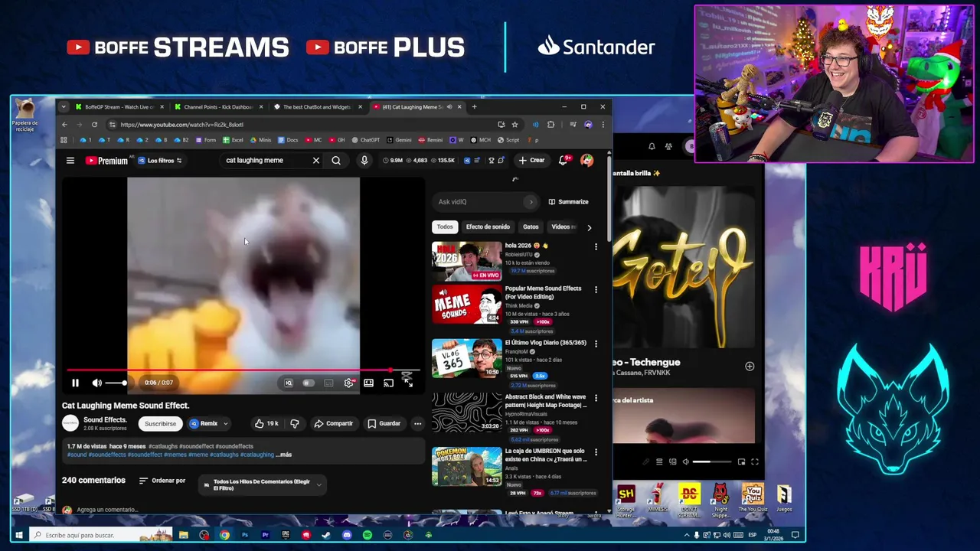Click the Summarize button
Viewport: 980px width, 551px height.
click(x=569, y=202)
